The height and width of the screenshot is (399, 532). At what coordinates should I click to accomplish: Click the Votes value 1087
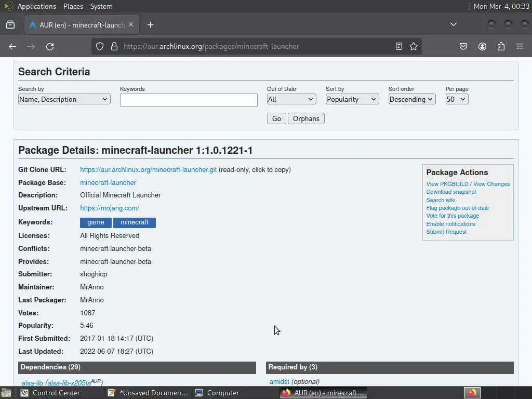(87, 313)
